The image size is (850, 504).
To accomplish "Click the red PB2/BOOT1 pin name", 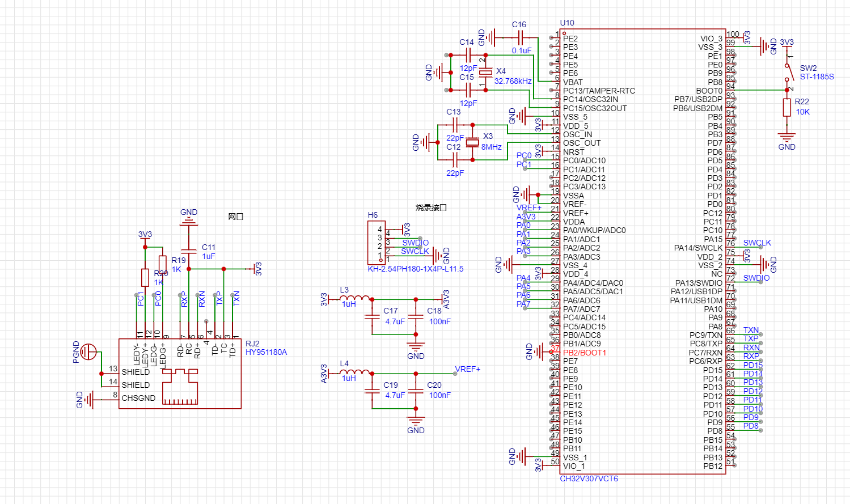I will point(585,353).
